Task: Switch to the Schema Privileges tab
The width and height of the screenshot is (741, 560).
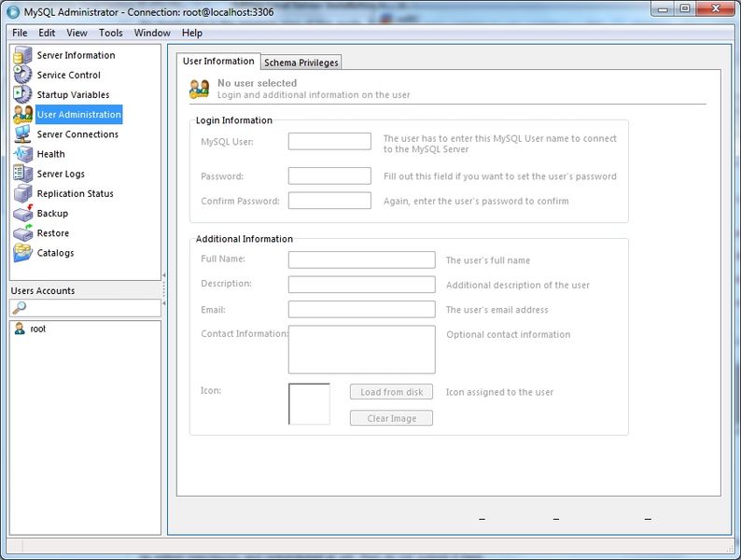Action: (301, 63)
